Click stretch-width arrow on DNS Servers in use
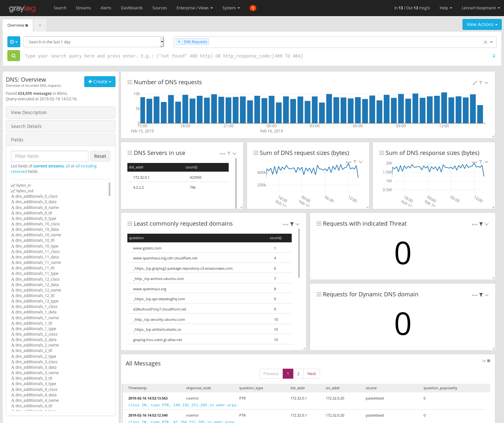The width and height of the screenshot is (504, 423). point(223,154)
